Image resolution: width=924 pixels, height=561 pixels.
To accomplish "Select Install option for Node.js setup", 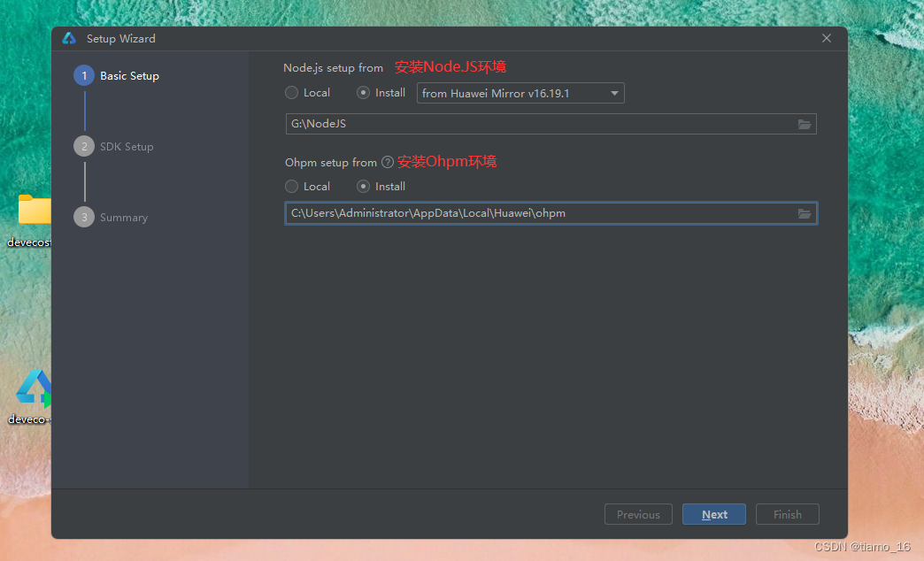I will tap(381, 93).
